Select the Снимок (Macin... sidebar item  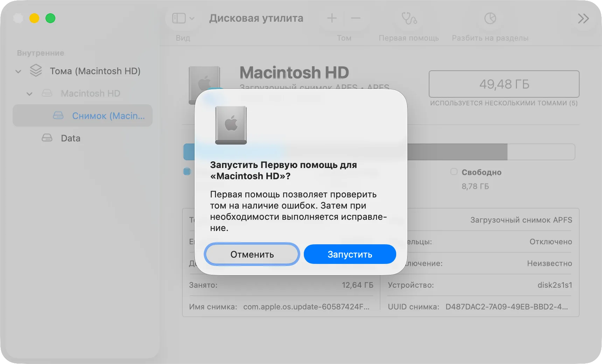[83, 115]
